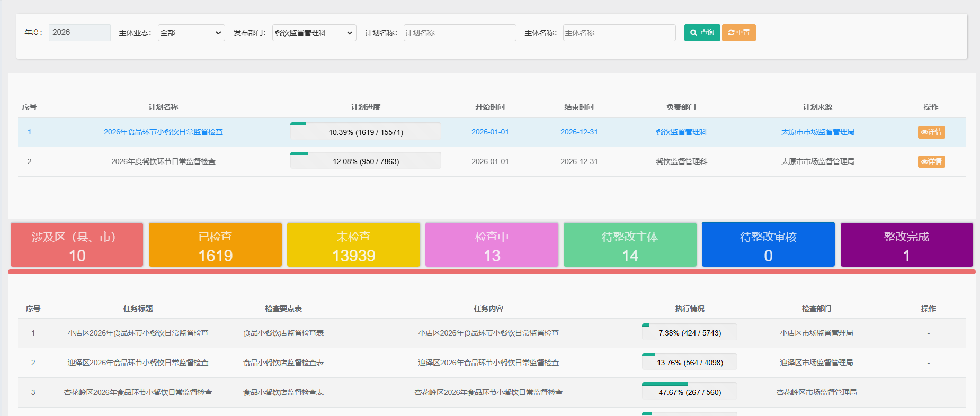Click start date 2026-01-01 in the 餐饮环节 plan row

(490, 162)
